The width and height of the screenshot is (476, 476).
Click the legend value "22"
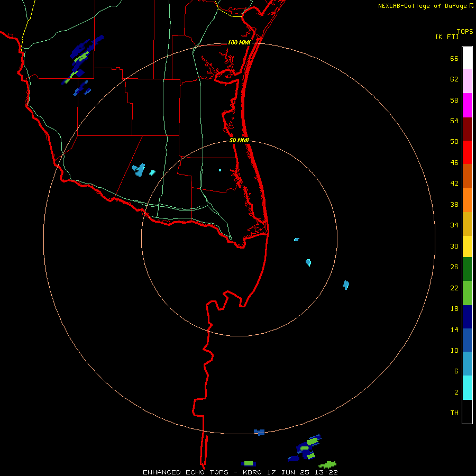click(454, 288)
